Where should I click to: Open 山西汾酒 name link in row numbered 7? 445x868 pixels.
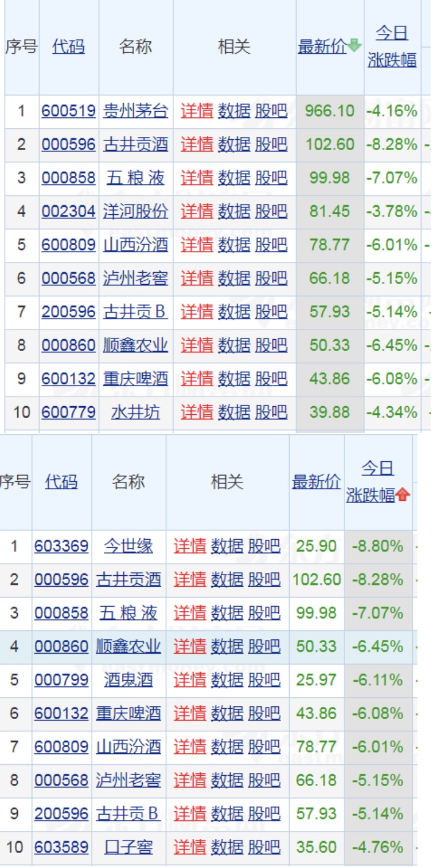pos(128,747)
